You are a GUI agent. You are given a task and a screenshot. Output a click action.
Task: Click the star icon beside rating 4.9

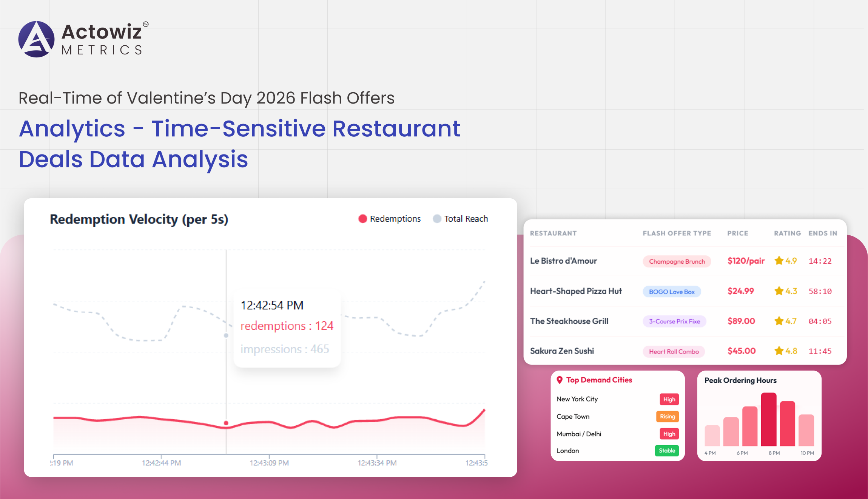779,261
